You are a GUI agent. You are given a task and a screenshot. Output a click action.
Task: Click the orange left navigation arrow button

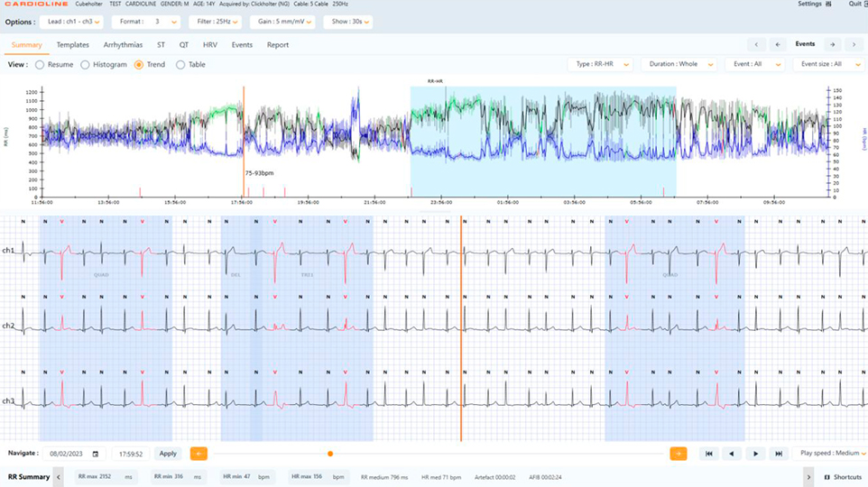point(199,454)
